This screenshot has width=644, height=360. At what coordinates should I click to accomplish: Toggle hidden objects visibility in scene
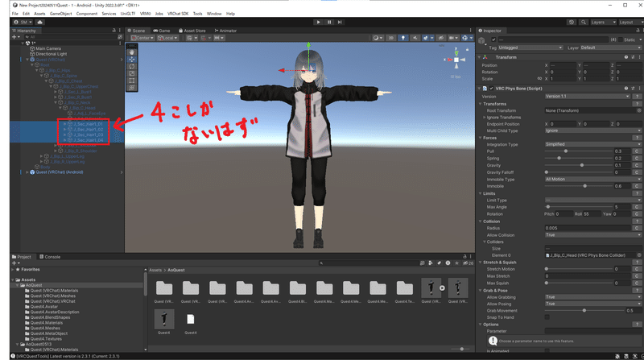click(441, 38)
